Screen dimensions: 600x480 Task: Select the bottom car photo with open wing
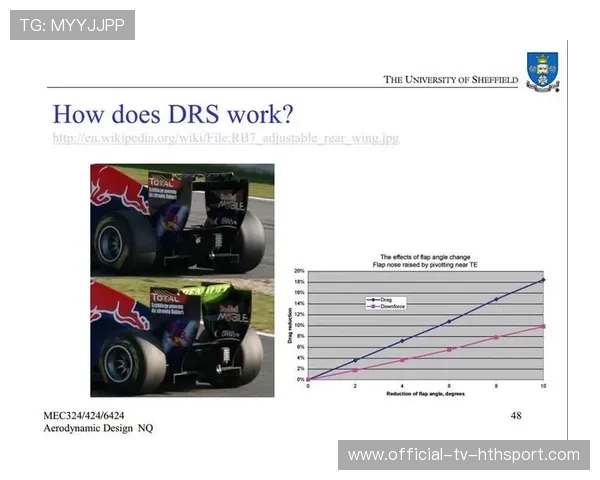181,337
